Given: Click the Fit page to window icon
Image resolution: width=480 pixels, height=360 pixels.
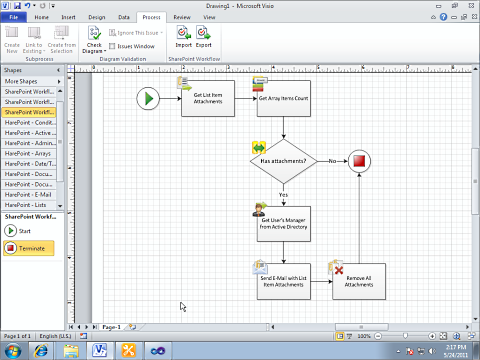Looking at the screenshot, I should click(x=443, y=336).
